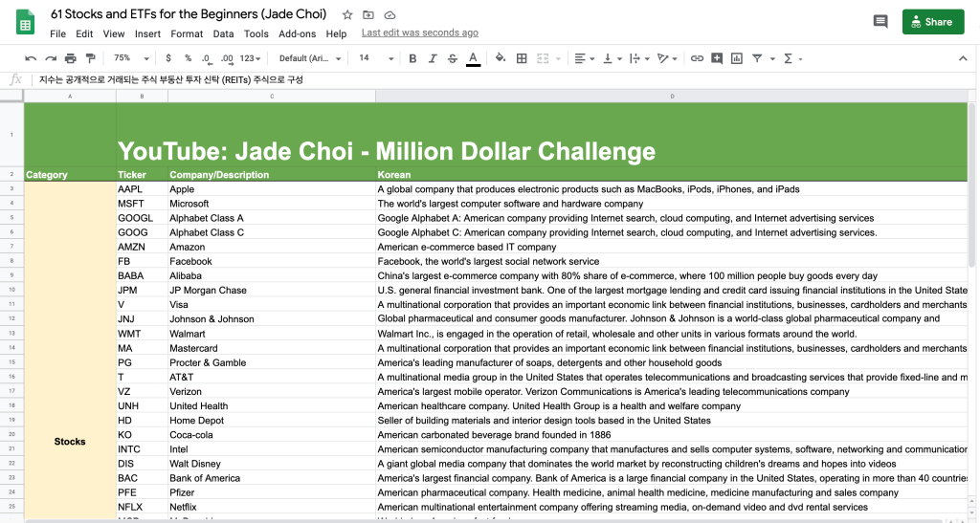
Task: Print the spreadsheet
Action: coord(71,58)
